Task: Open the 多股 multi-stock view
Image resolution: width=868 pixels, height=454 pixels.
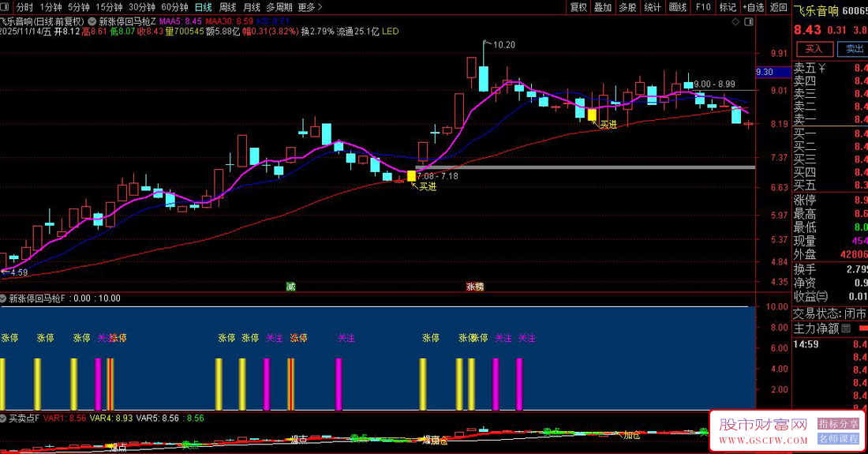Action: (x=628, y=7)
